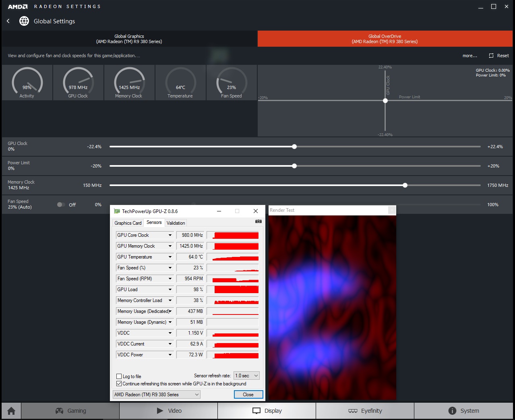
Task: Click the Close button in GPU-Z
Action: 248,395
